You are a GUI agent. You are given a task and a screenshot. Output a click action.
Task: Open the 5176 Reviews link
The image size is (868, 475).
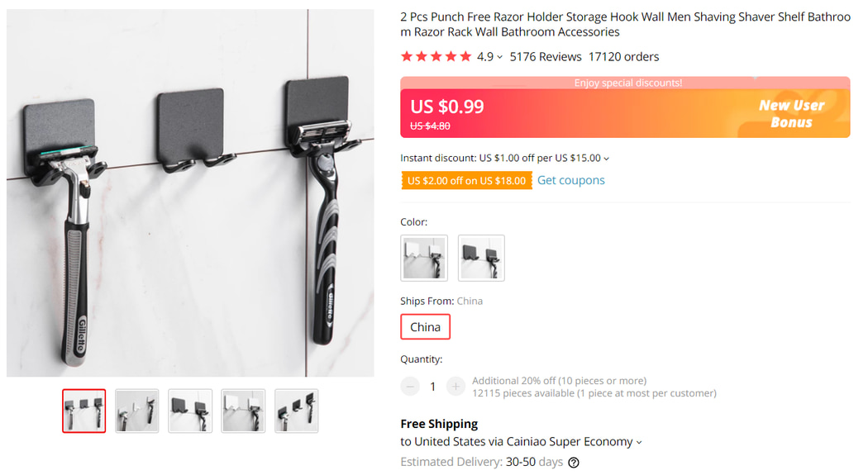546,57
